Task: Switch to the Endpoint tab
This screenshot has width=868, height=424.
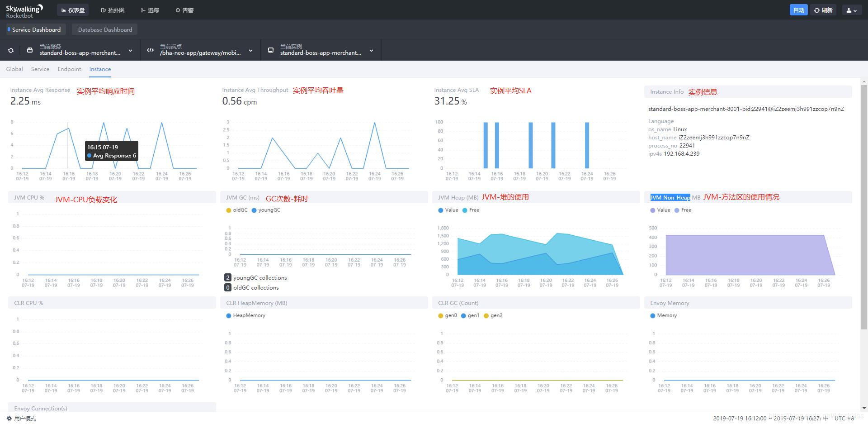Action: (x=69, y=69)
